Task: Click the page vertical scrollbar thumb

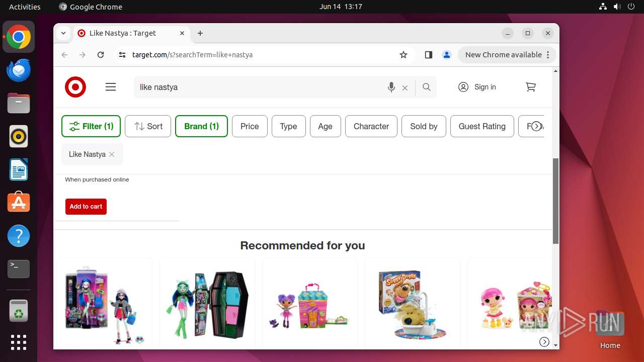Action: (555, 201)
